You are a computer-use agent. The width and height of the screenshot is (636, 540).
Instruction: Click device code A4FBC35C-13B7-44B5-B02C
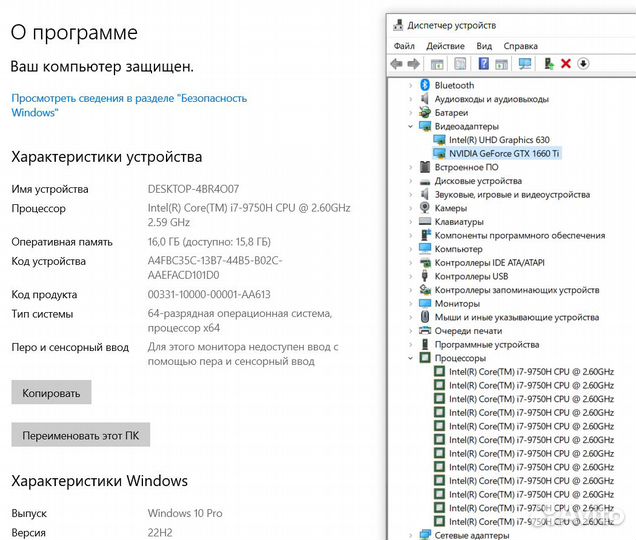(x=215, y=267)
